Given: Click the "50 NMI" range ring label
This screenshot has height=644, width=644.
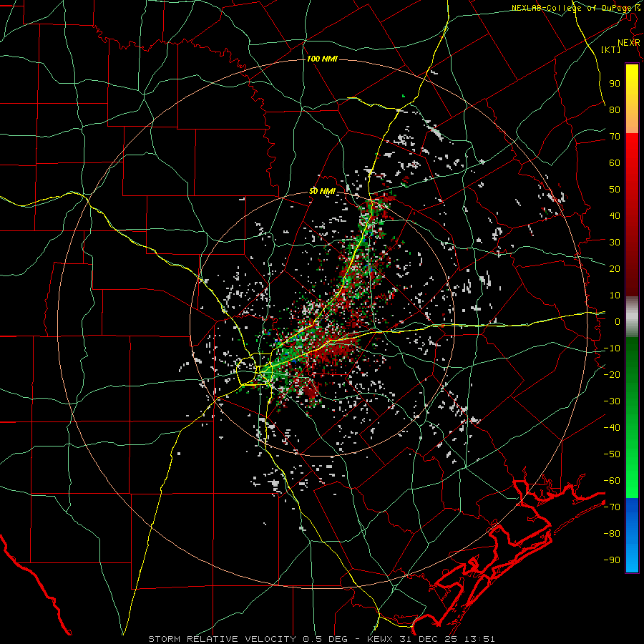Looking at the screenshot, I should pyautogui.click(x=322, y=191).
